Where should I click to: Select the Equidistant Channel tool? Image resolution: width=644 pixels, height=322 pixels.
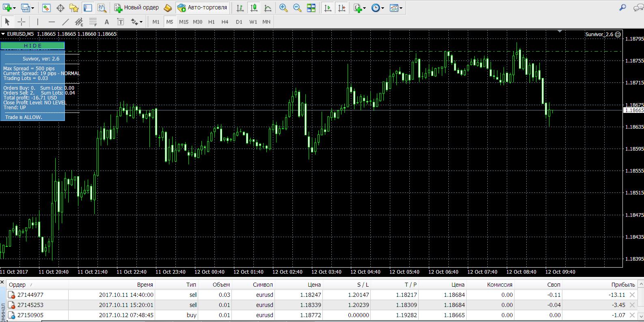pos(79,22)
